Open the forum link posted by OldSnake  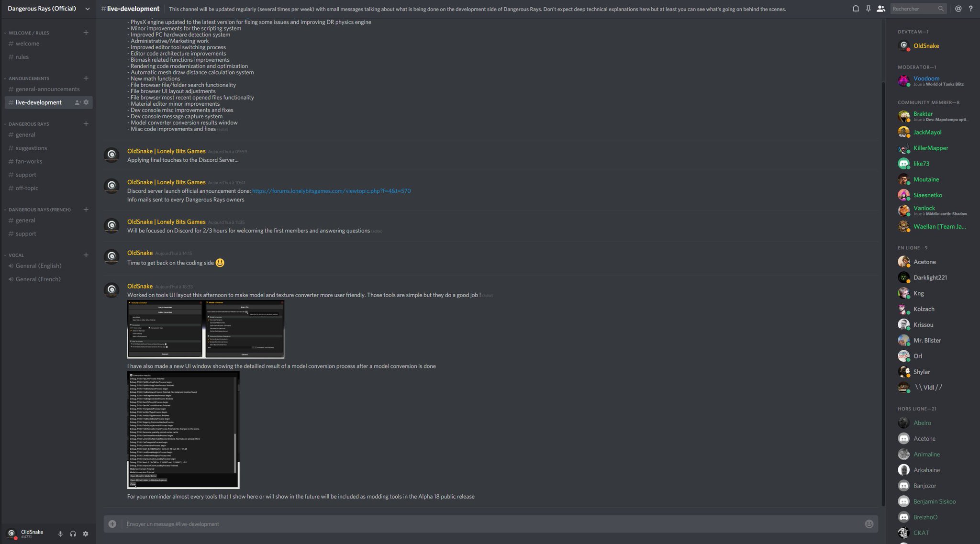[x=332, y=191]
